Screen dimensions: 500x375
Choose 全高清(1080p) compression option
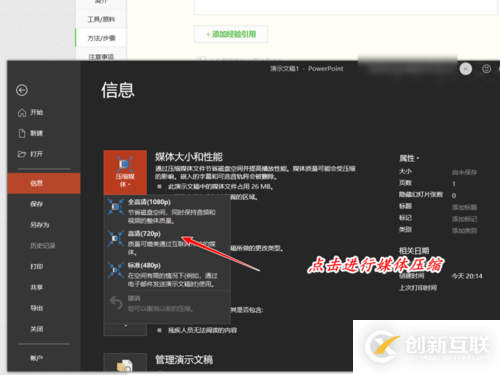click(x=167, y=211)
